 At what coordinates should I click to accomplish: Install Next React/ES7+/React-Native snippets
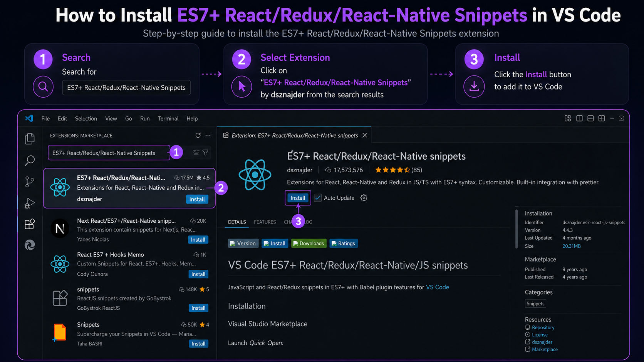pos(198,240)
